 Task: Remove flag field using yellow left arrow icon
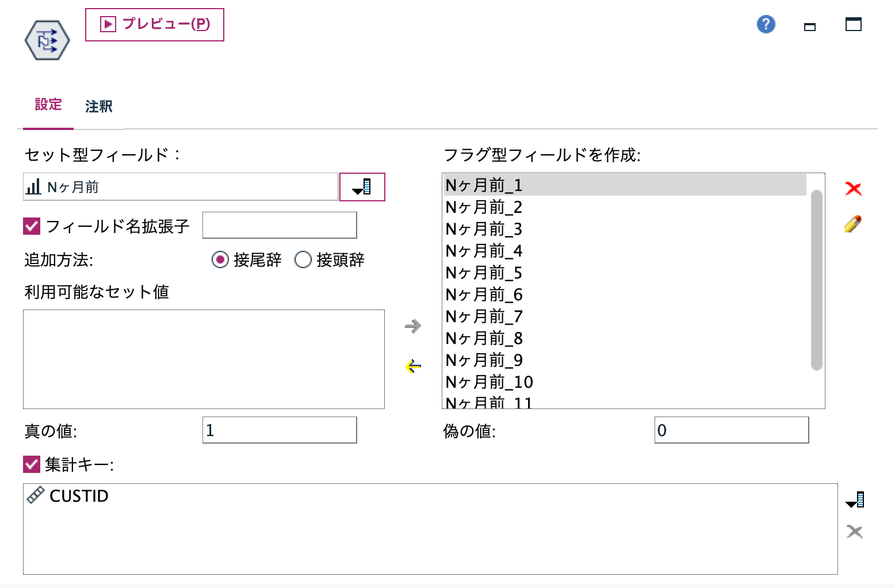(x=414, y=366)
